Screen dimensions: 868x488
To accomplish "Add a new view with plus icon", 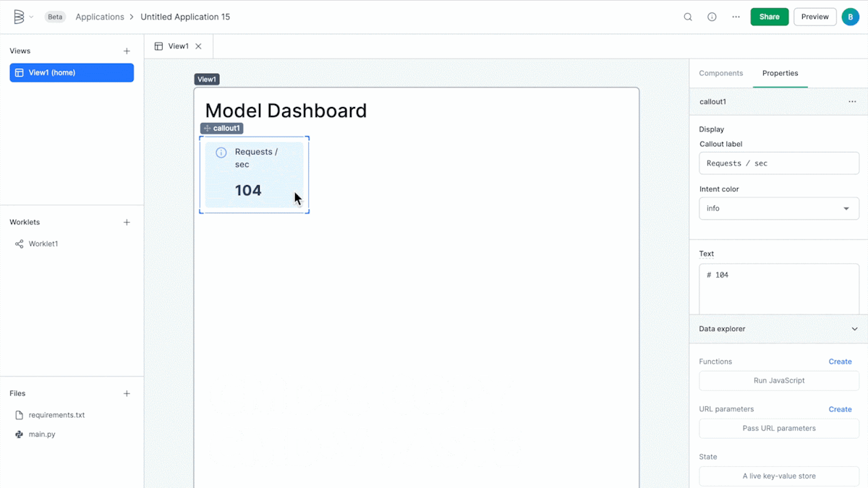I will click(x=127, y=51).
